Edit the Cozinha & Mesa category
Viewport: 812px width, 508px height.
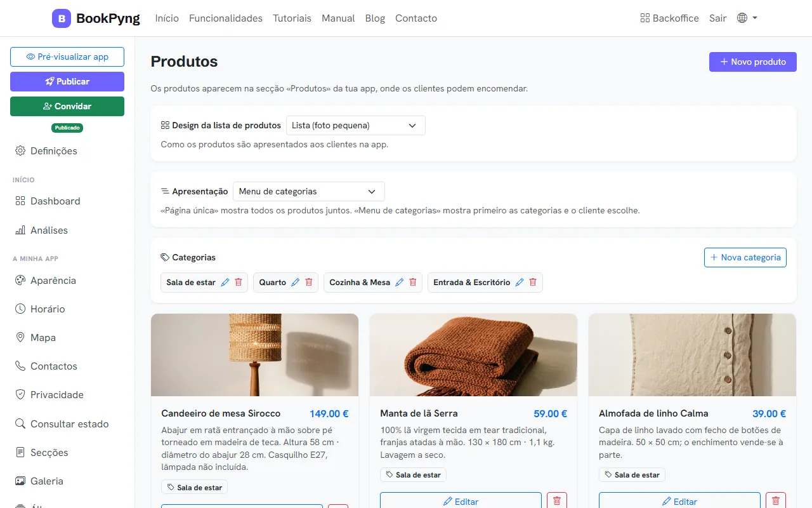coord(399,283)
